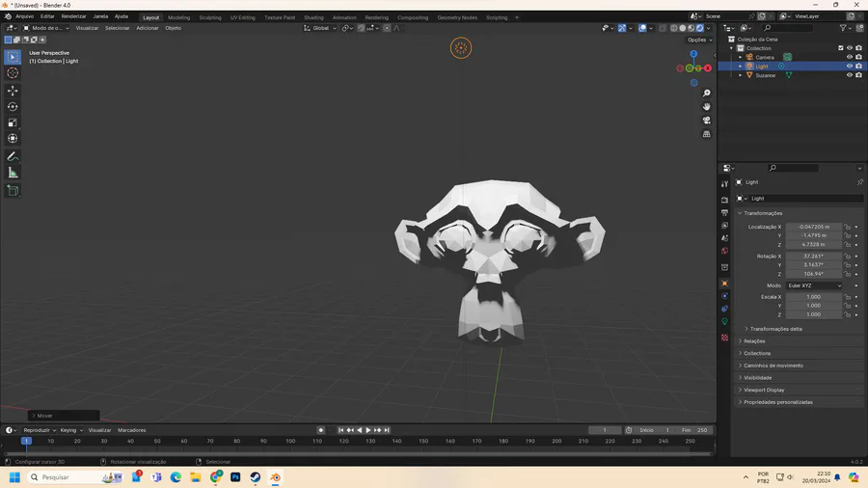Switch to the Shading workspace tab
This screenshot has height=488, width=868.
point(313,17)
